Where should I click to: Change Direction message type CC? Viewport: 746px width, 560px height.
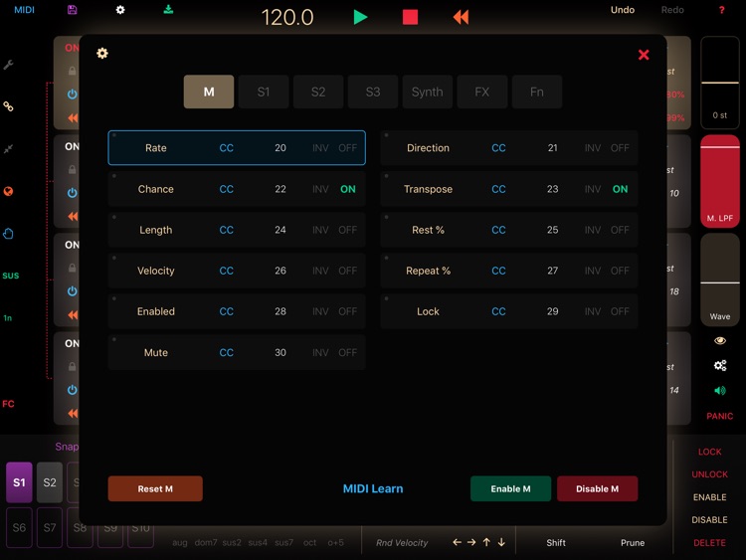click(x=498, y=148)
